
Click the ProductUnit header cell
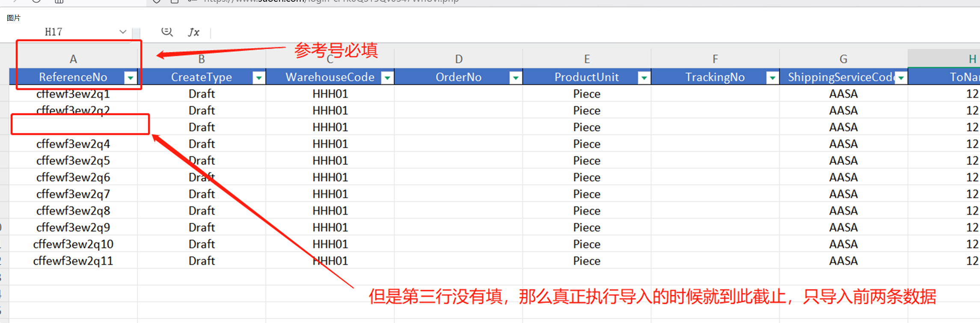coord(587,77)
